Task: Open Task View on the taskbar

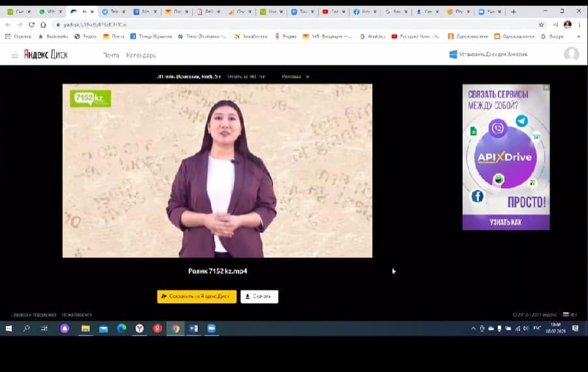Action: [x=44, y=328]
